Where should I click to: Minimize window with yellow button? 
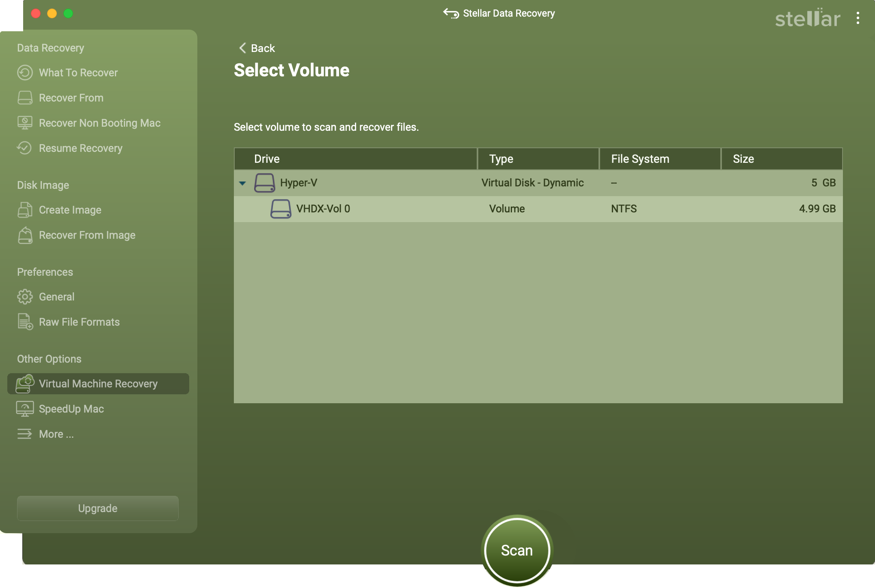52,13
